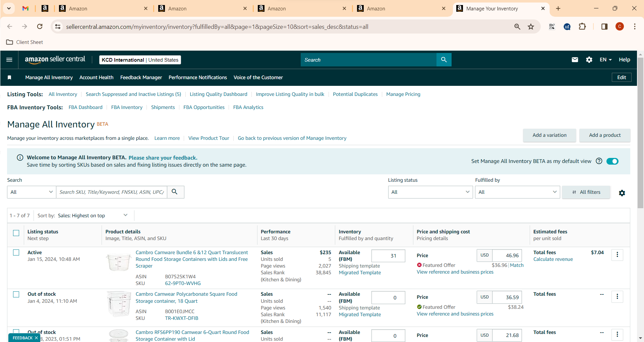Click the FBA Dashboard link
The width and height of the screenshot is (644, 342).
tap(85, 107)
